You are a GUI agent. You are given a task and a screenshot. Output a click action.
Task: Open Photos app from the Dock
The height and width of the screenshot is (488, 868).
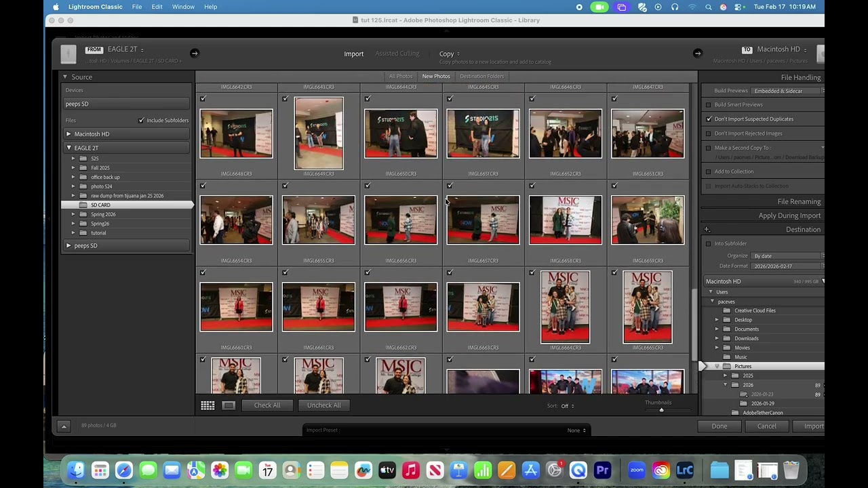coord(220,470)
